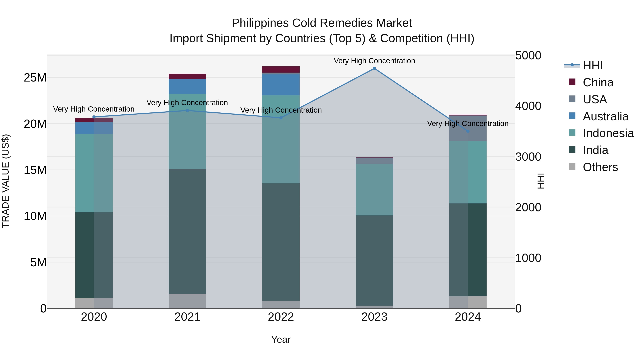Toggle the Australia legend label
The height and width of the screenshot is (362, 644).
click(x=606, y=116)
